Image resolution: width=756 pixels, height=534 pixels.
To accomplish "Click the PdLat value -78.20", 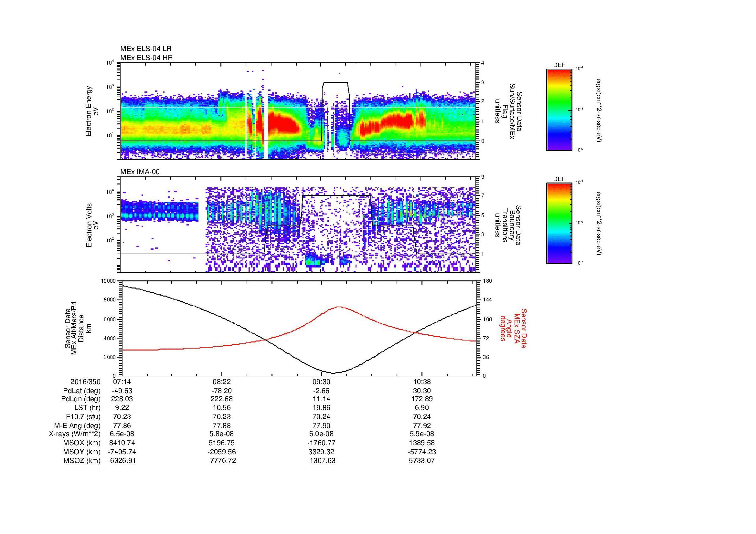I will point(222,391).
